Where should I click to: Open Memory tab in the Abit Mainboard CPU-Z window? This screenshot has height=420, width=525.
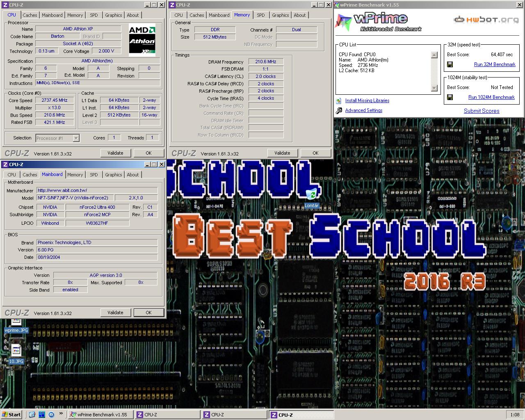(x=75, y=175)
